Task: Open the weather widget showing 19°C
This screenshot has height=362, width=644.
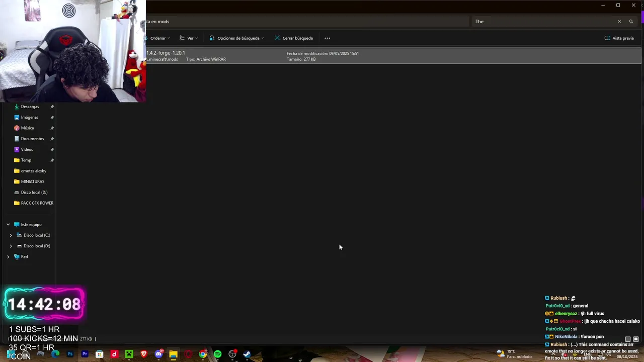Action: 514,354
